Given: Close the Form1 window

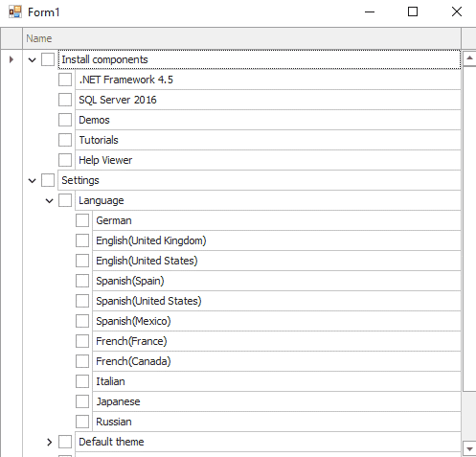Looking at the screenshot, I should point(457,12).
